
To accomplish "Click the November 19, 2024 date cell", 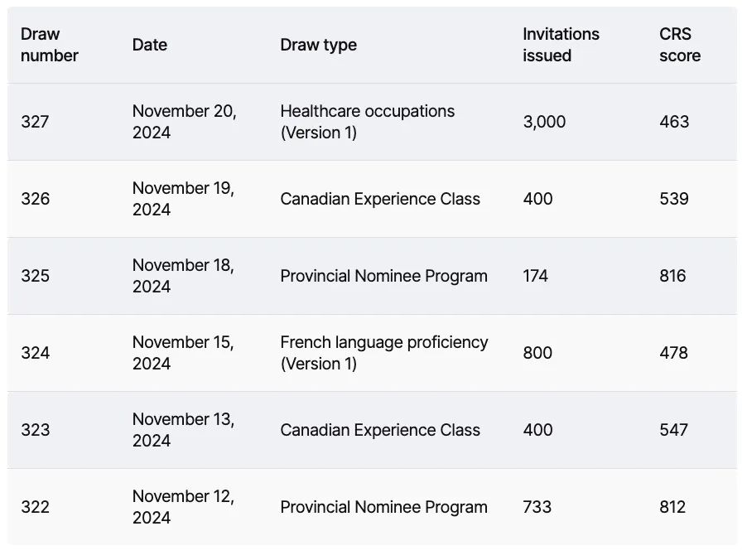I will (x=183, y=199).
